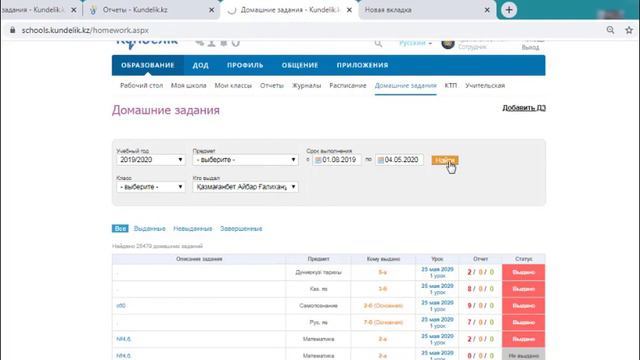Click report '8 / 0 / 0' in Каз. яз row
Image resolution: width=640 pixels, height=360 pixels.
point(480,289)
